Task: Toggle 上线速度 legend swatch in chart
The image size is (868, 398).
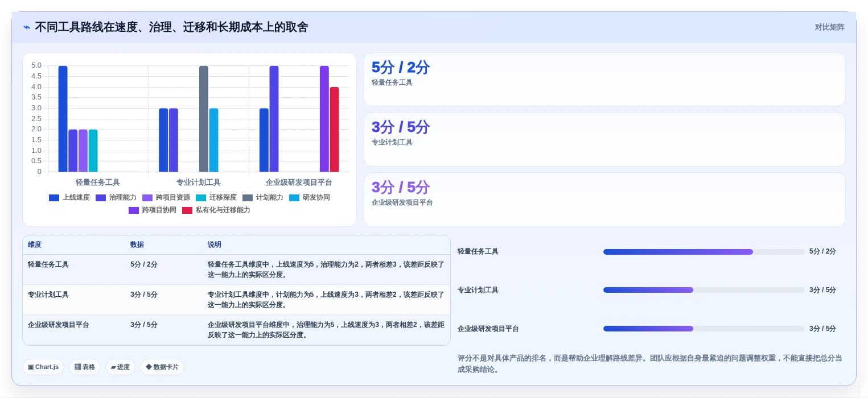Action: 54,198
